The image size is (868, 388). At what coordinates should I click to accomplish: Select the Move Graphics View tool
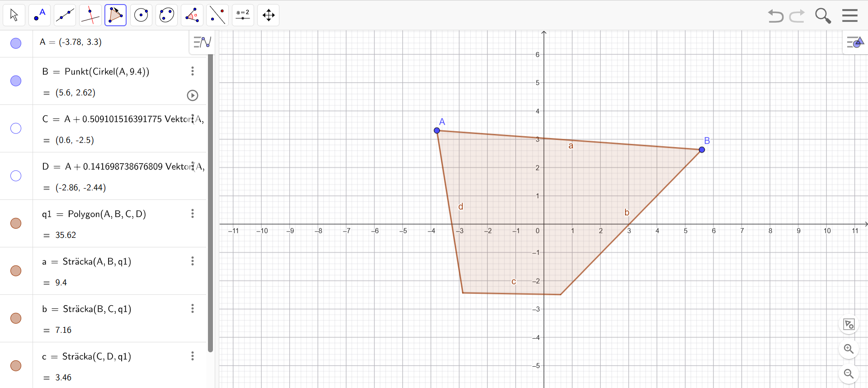(269, 15)
